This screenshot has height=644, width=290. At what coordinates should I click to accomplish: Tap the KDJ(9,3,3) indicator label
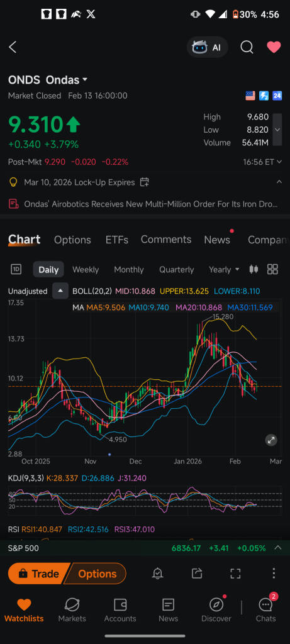[x=26, y=478]
